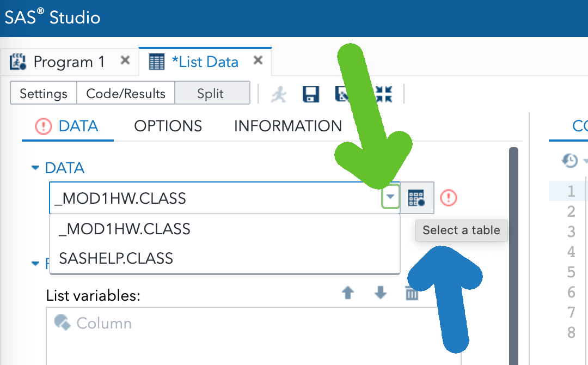Click the red error icon beside table selector
588x365 pixels.
pos(449,198)
